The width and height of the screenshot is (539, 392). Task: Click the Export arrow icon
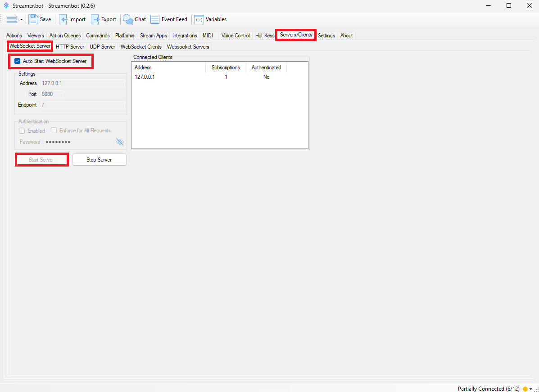point(95,19)
